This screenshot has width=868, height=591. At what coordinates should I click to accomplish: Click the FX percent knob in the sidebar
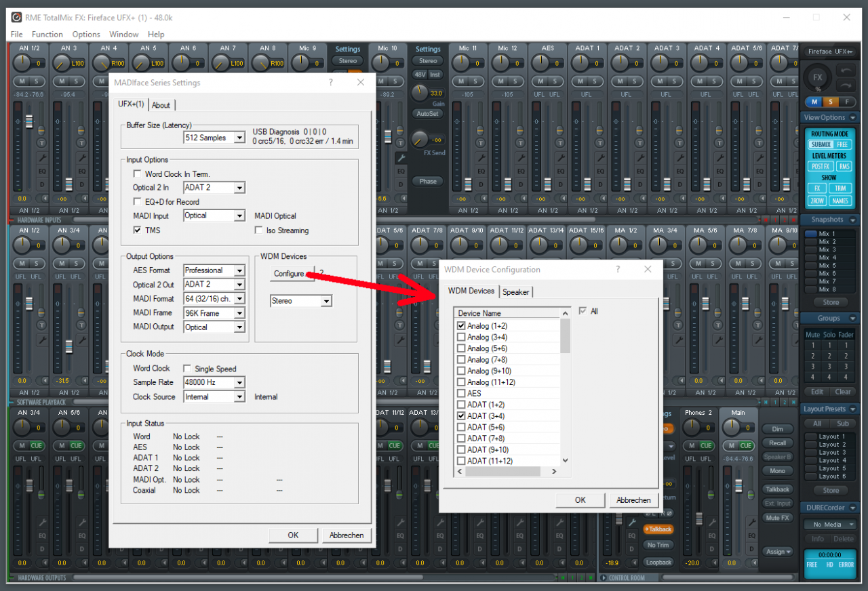[818, 79]
